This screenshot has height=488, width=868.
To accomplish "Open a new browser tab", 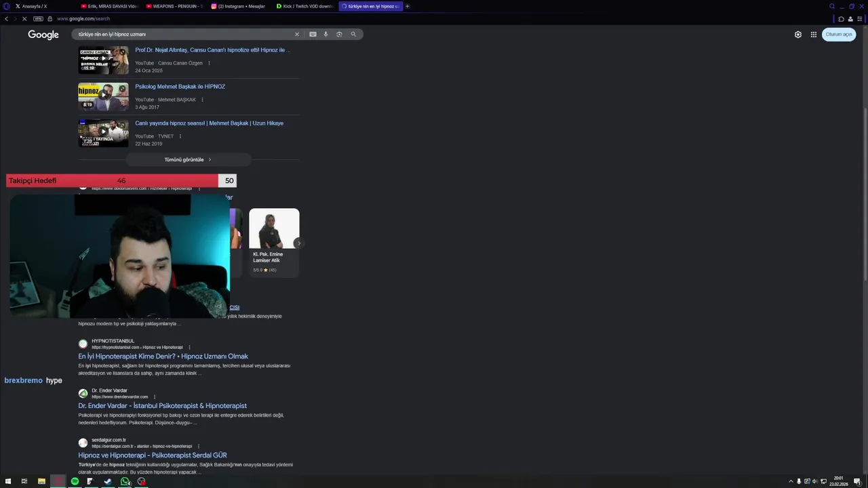I will tap(408, 6).
